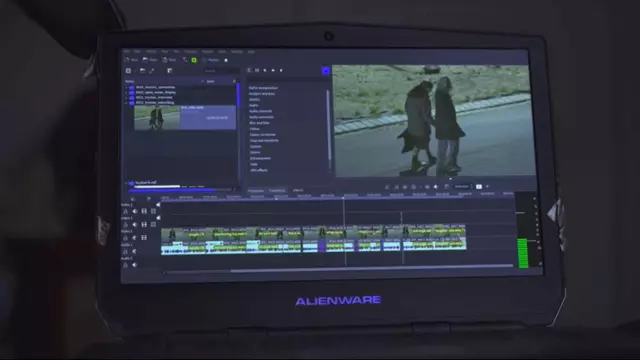Click the New project toolbar button
The height and width of the screenshot is (360, 640).
tap(131, 60)
